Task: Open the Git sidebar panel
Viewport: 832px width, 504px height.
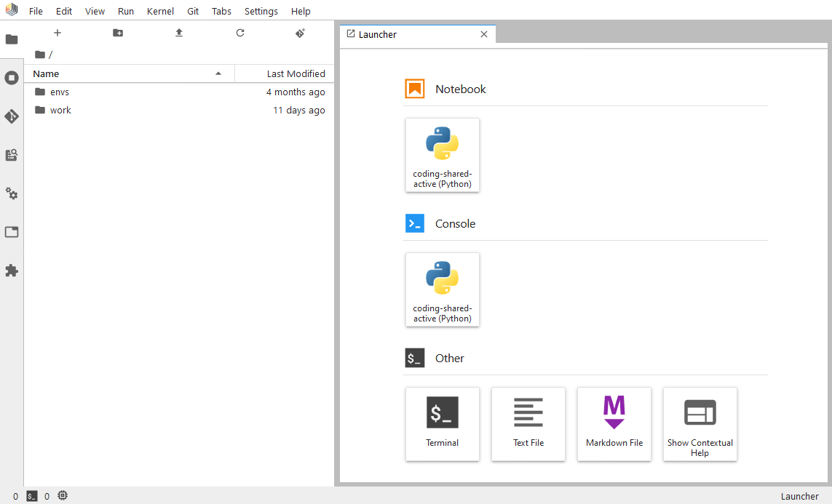Action: click(12, 116)
